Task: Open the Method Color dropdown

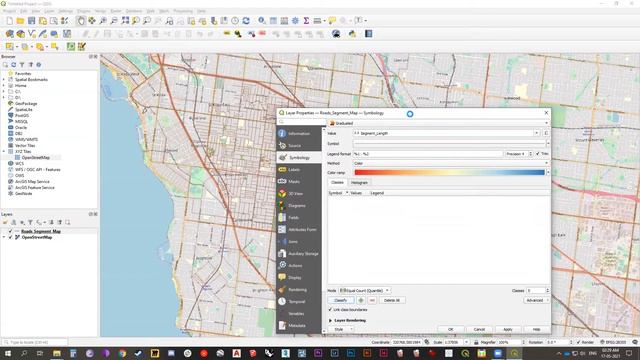Action: tap(451, 163)
